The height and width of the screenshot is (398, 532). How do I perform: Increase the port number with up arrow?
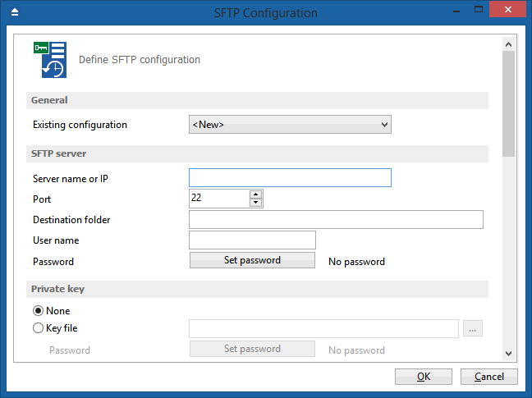pos(255,194)
